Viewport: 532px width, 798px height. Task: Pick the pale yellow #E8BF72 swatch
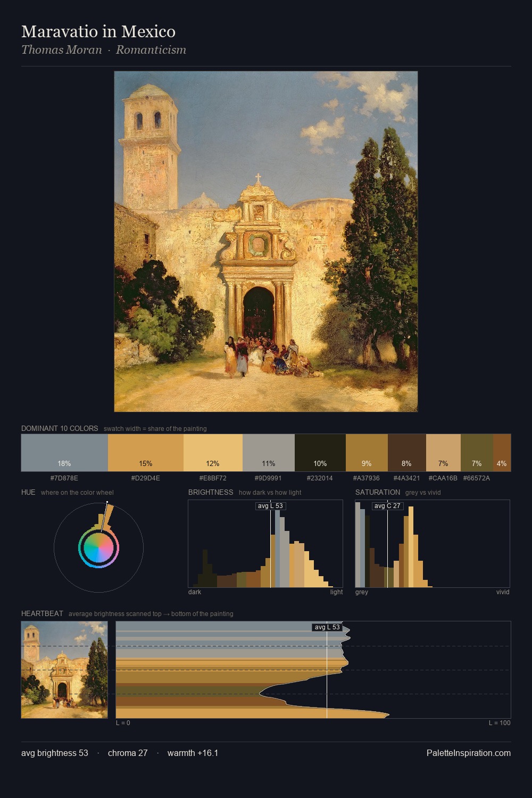click(x=213, y=453)
